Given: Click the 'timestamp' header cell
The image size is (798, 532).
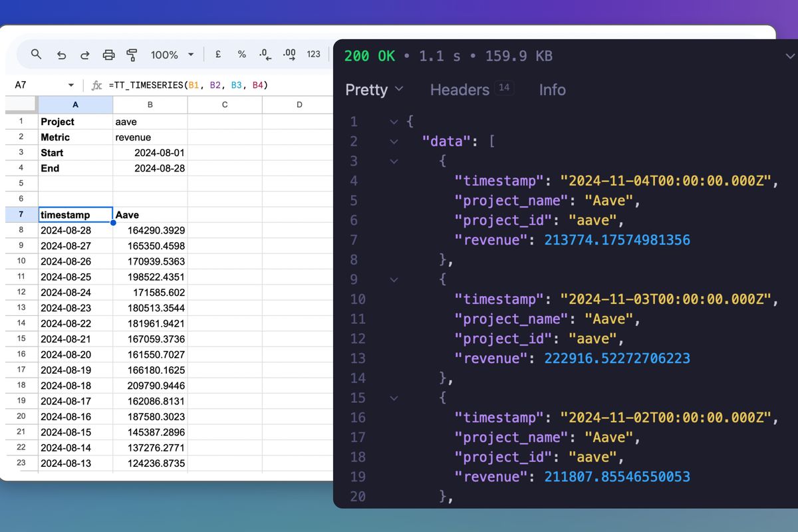Looking at the screenshot, I should click(x=75, y=214).
